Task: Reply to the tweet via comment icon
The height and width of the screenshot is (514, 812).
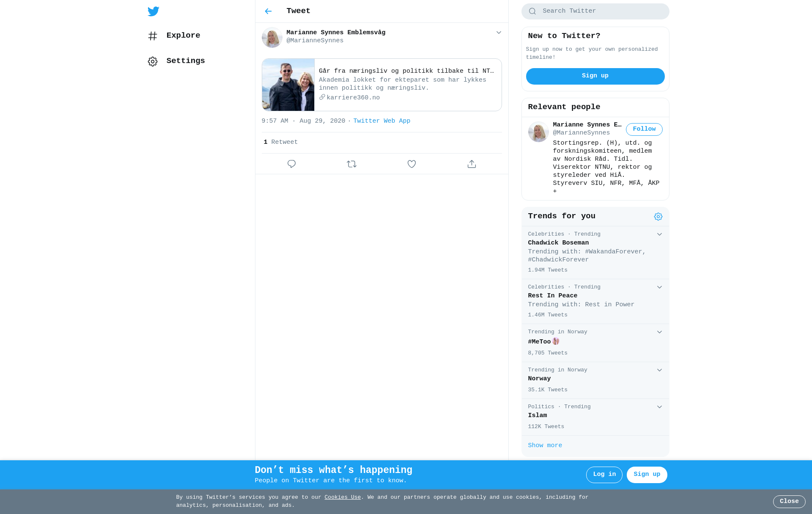Action: (291, 164)
